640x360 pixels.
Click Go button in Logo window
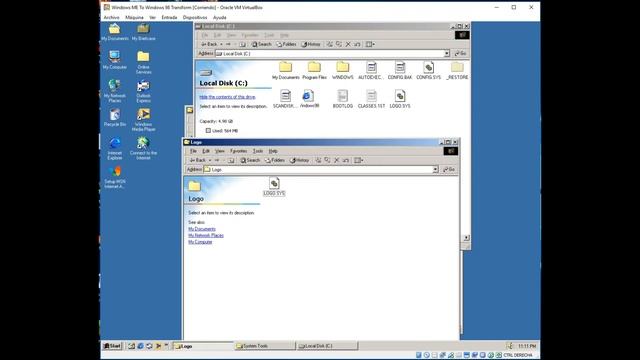(x=449, y=169)
